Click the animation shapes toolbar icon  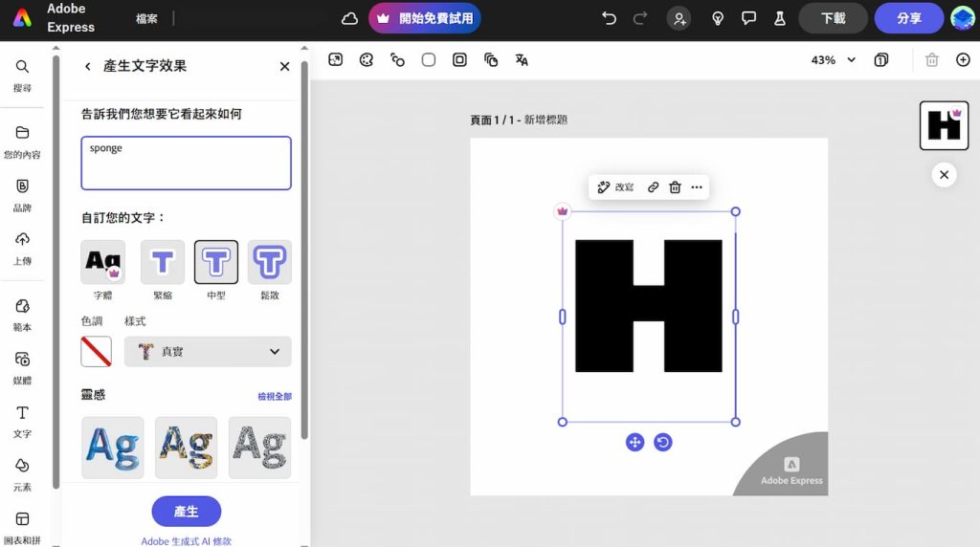[397, 60]
